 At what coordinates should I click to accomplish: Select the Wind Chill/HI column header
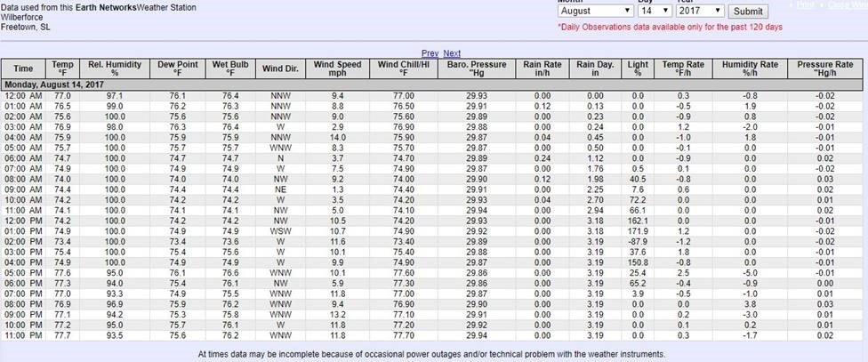404,68
